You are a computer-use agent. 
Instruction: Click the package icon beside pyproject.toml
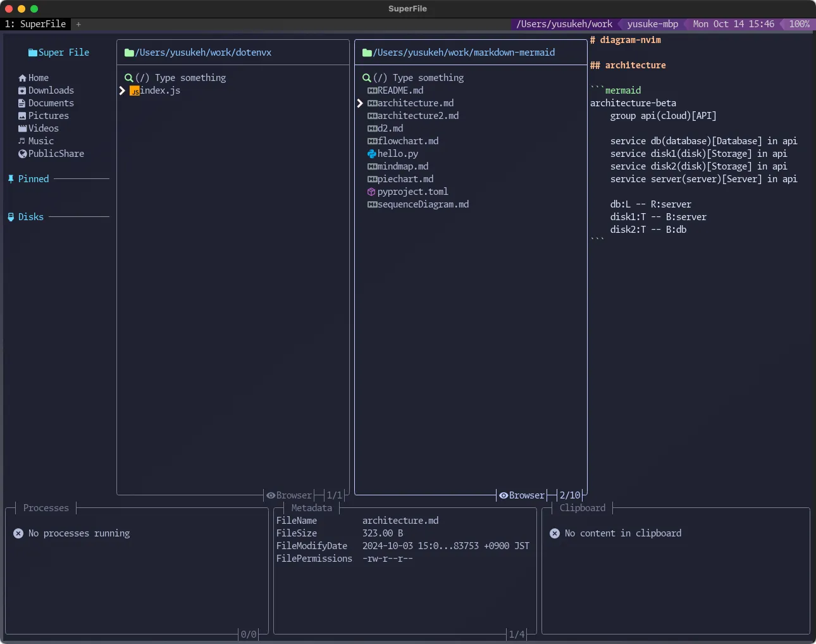pyautogui.click(x=372, y=192)
